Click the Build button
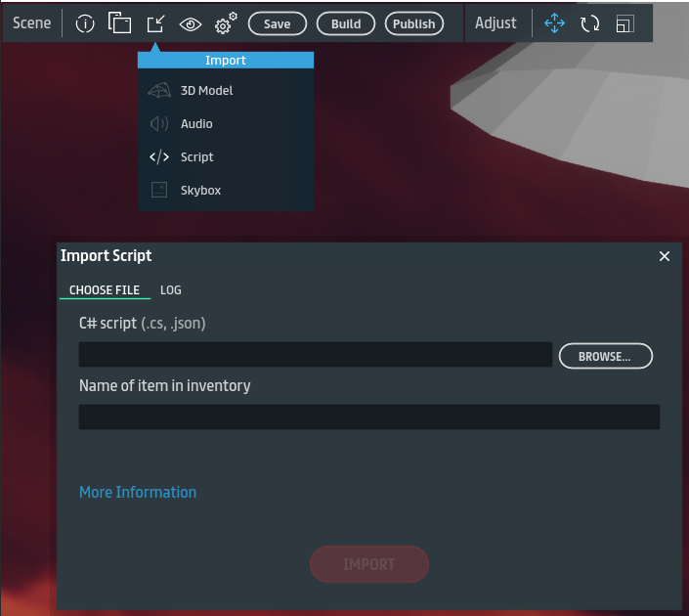The width and height of the screenshot is (689, 616). tap(346, 23)
